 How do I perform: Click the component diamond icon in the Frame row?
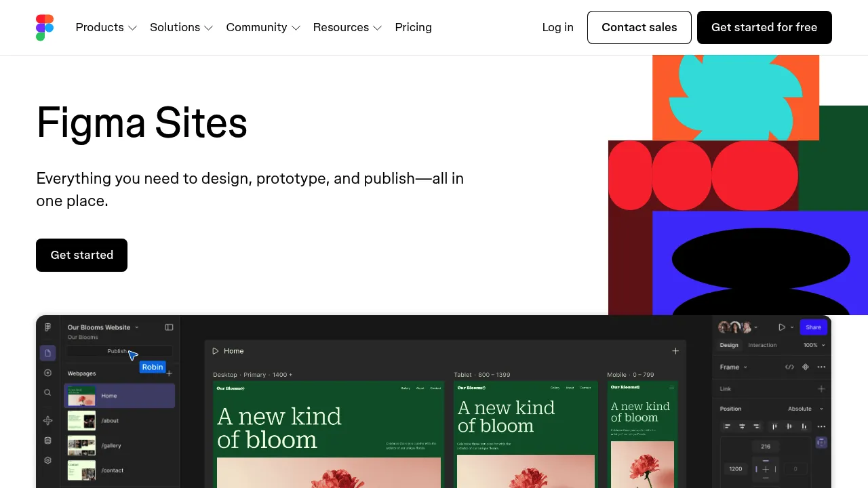[x=806, y=367]
